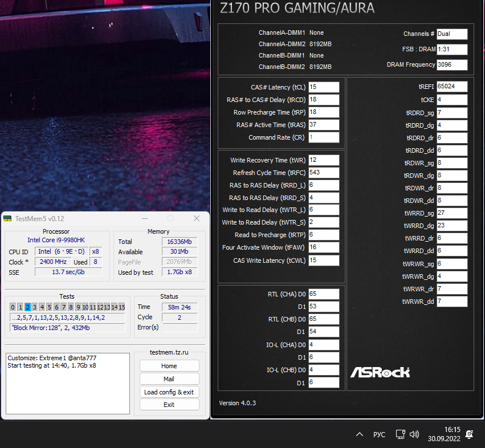Click the tRRD_S value field
The image size is (485, 448).
point(324,198)
